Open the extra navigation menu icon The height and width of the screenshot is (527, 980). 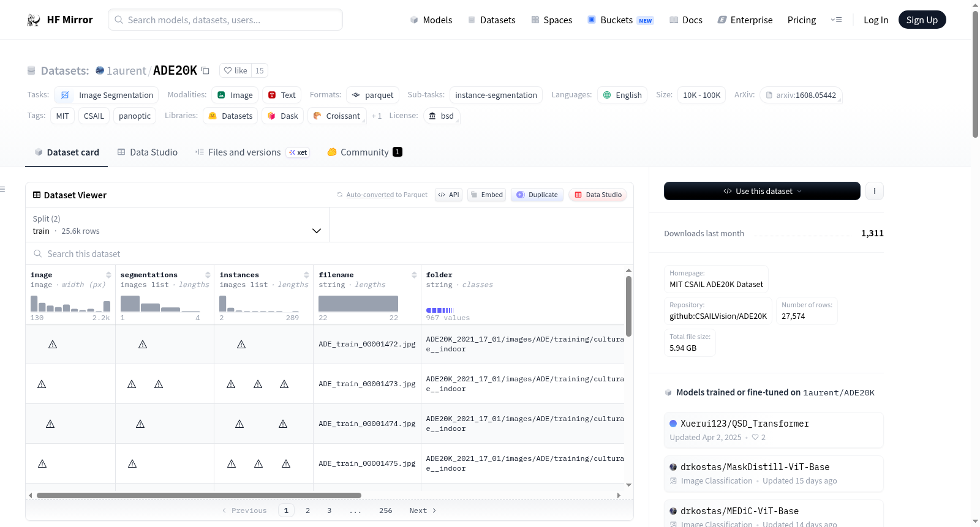point(836,20)
